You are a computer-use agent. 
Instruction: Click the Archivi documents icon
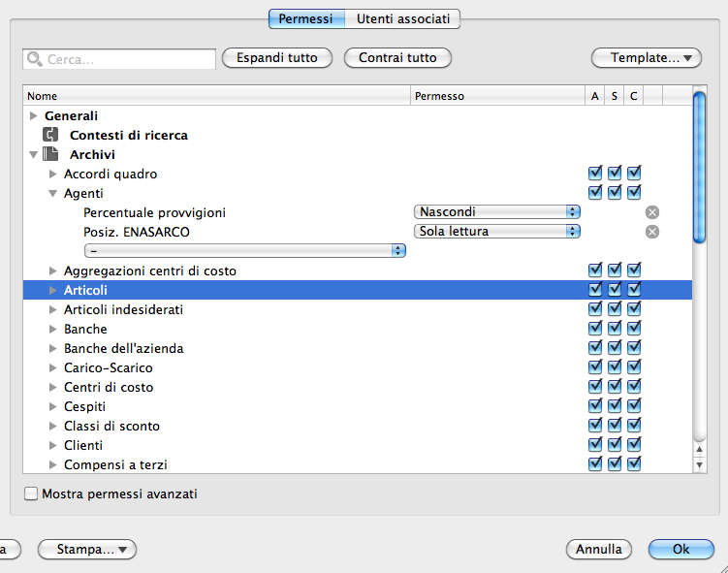coord(51,155)
